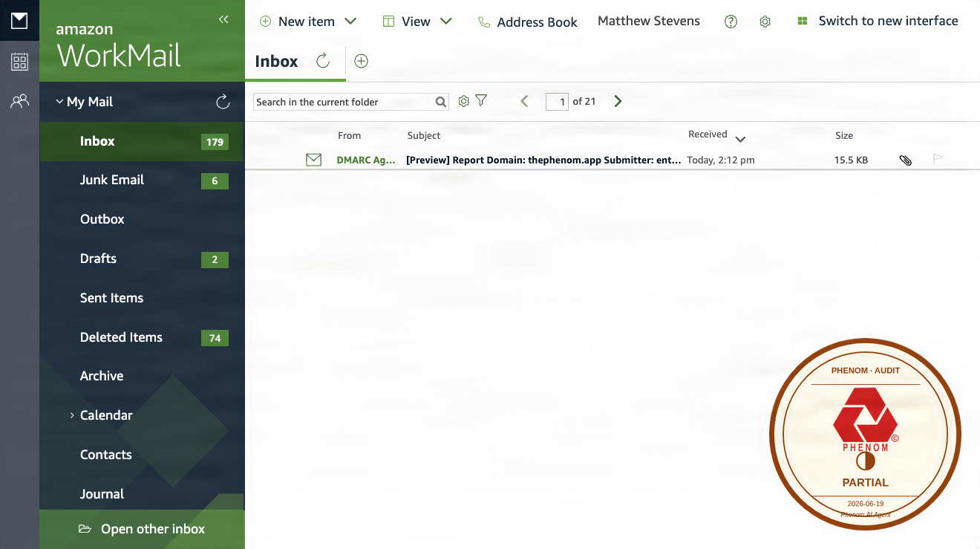Click Address Book
The width and height of the screenshot is (980, 549).
[x=537, y=22]
